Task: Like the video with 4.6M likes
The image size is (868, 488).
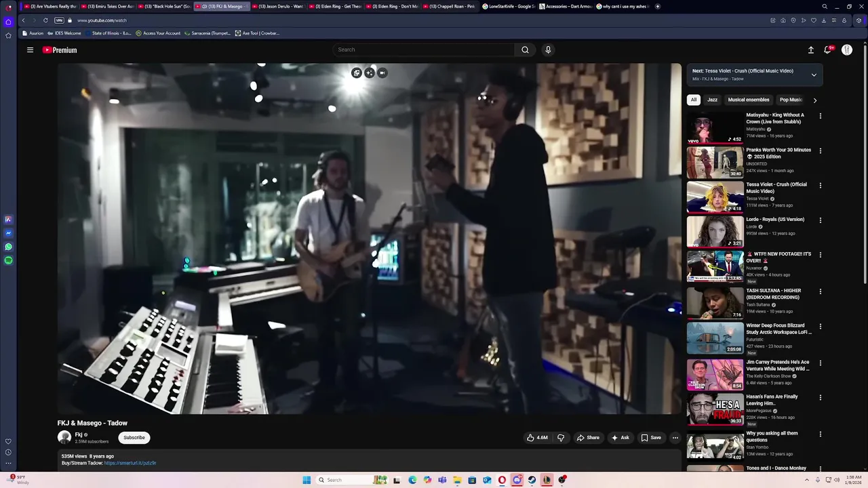Action: (x=537, y=438)
